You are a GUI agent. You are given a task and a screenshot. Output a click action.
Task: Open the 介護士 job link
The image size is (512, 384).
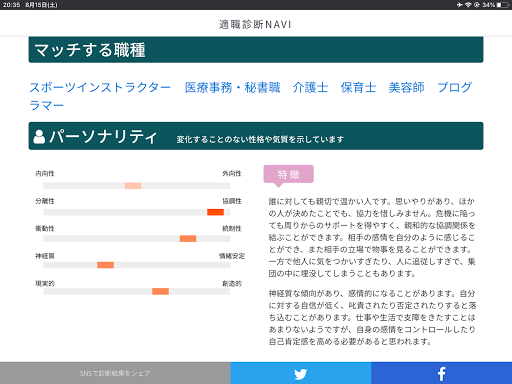[310, 87]
